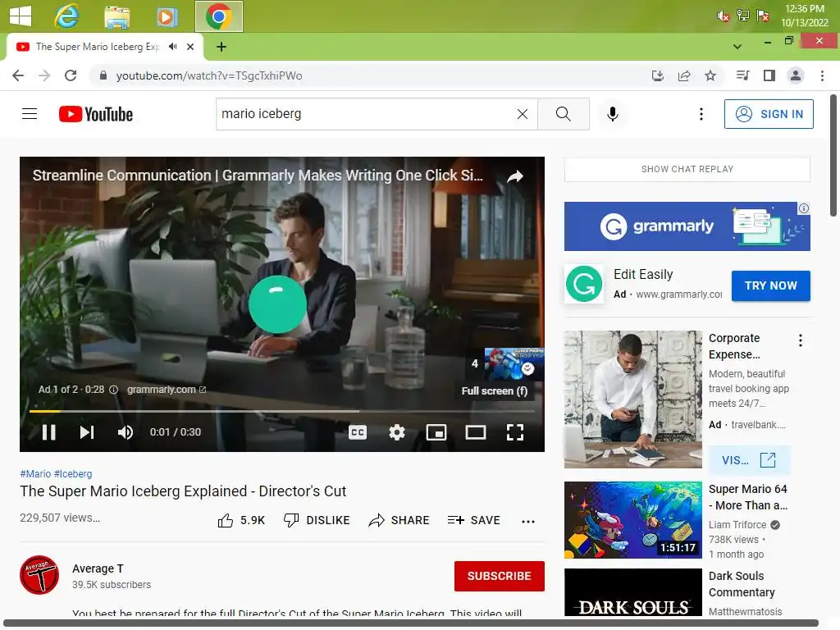840x630 pixels.
Task: Open YouTube settings three-dot menu
Action: [701, 113]
